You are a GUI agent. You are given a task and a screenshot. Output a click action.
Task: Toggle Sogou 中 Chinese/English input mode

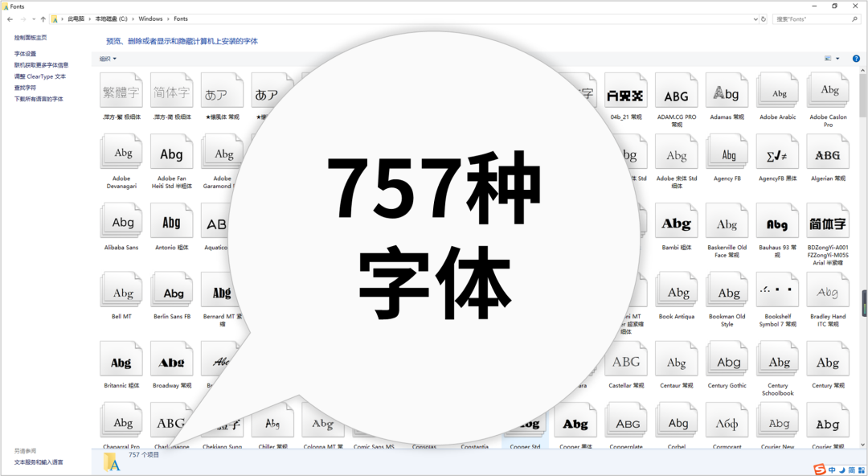point(832,470)
